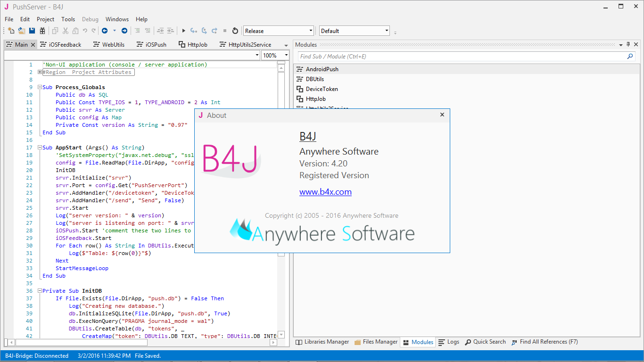Select HttpJob in the Modules list
Screen dimensions: 644x362
pos(466,99)
